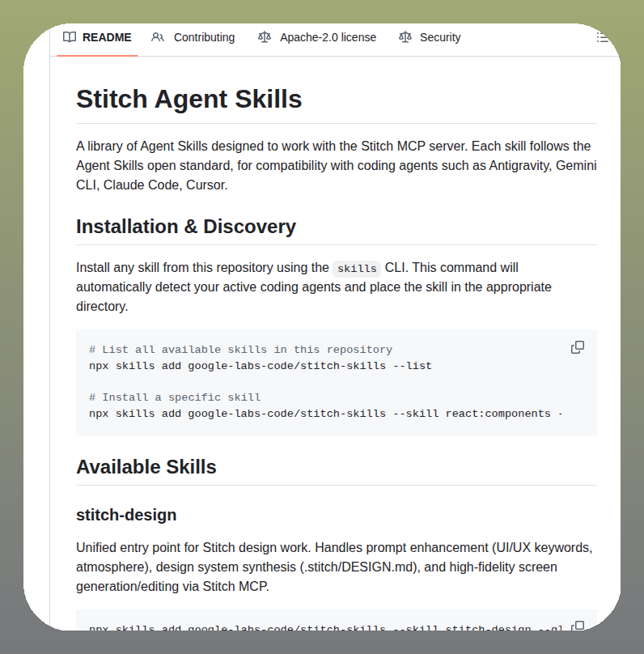The image size is (644, 654).
Task: Click the paragraph starting 'A library of Agent Skills'
Action: [x=337, y=166]
